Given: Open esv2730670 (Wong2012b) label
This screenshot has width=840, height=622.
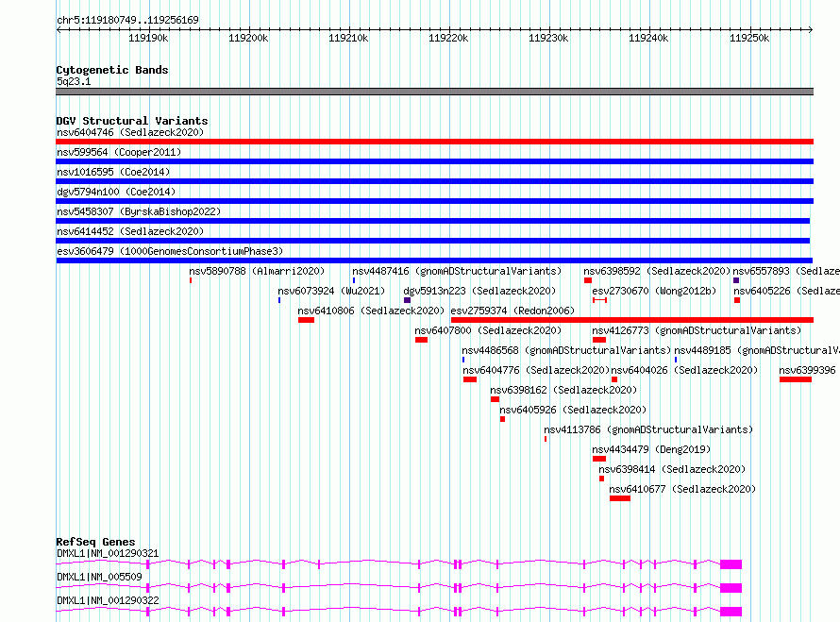Looking at the screenshot, I should pos(654,291).
